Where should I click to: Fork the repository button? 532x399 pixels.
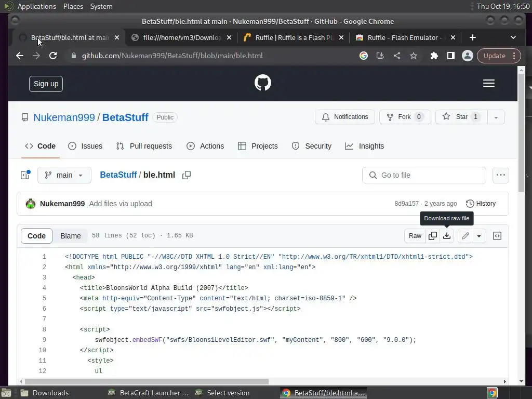click(405, 117)
